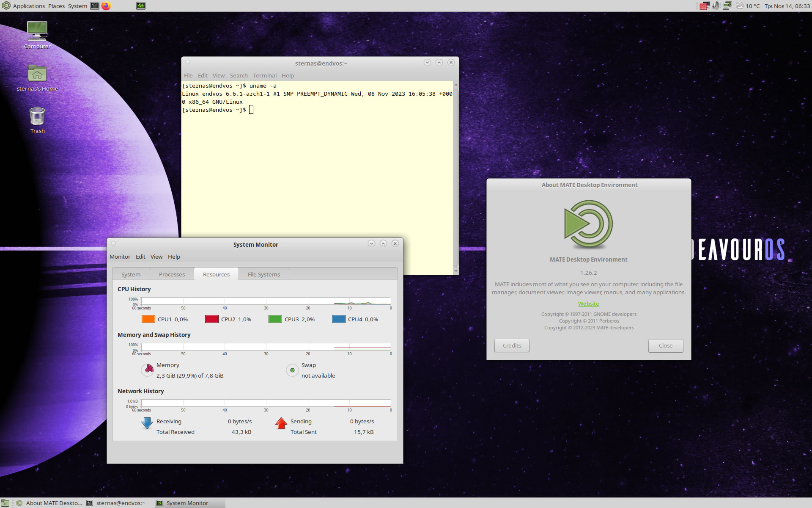Click the Swap pie indicator icon
The image size is (812, 508).
tap(292, 370)
